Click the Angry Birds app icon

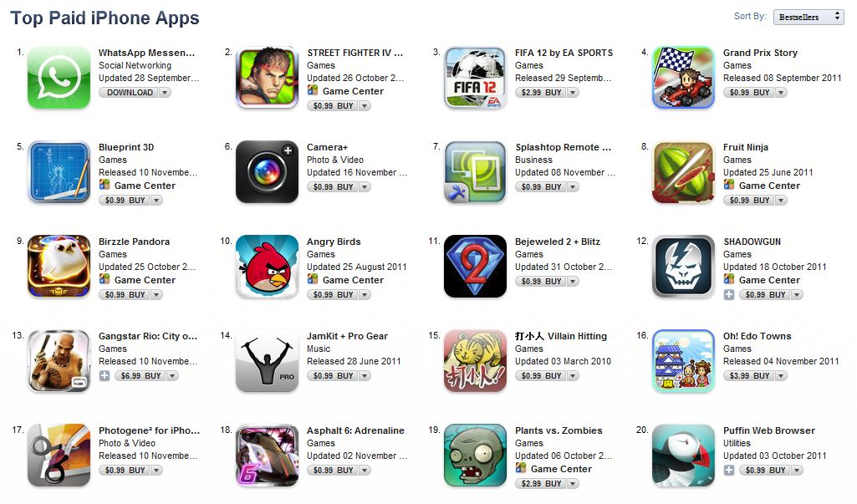[x=268, y=267]
